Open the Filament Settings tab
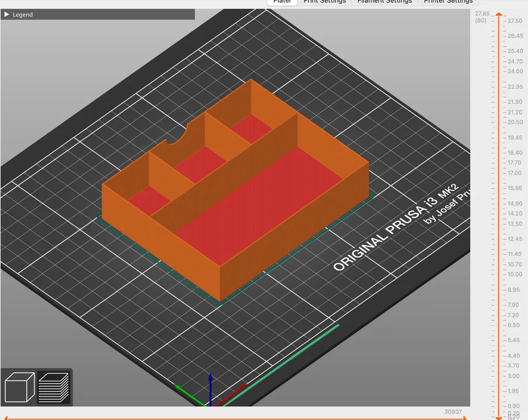The width and height of the screenshot is (528, 420). [x=384, y=2]
